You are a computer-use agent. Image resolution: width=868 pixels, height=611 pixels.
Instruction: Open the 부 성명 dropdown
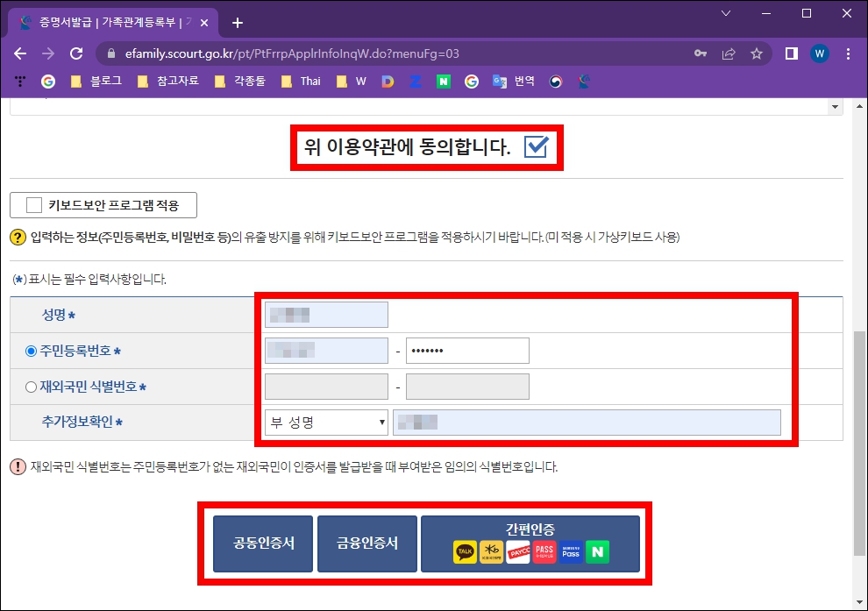[x=325, y=422]
